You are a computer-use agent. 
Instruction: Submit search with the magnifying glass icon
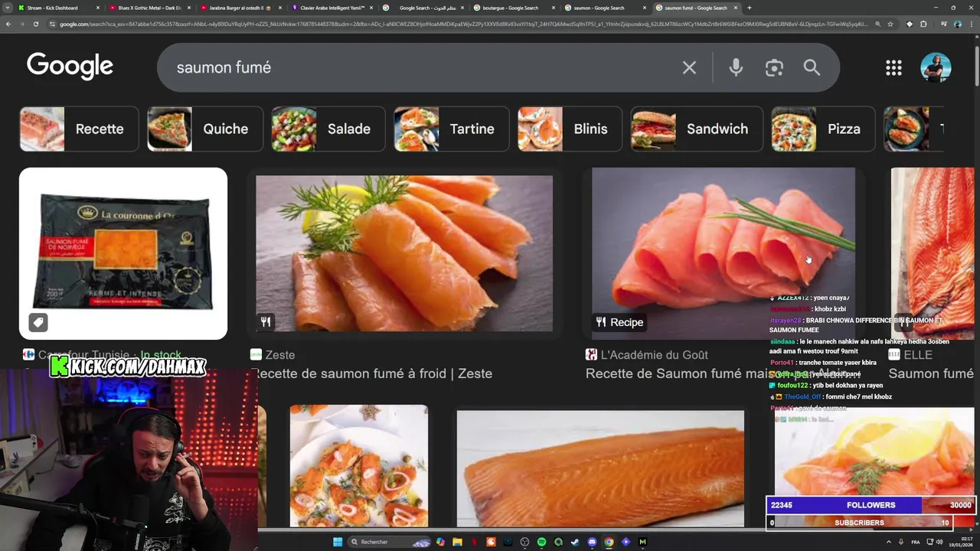812,67
